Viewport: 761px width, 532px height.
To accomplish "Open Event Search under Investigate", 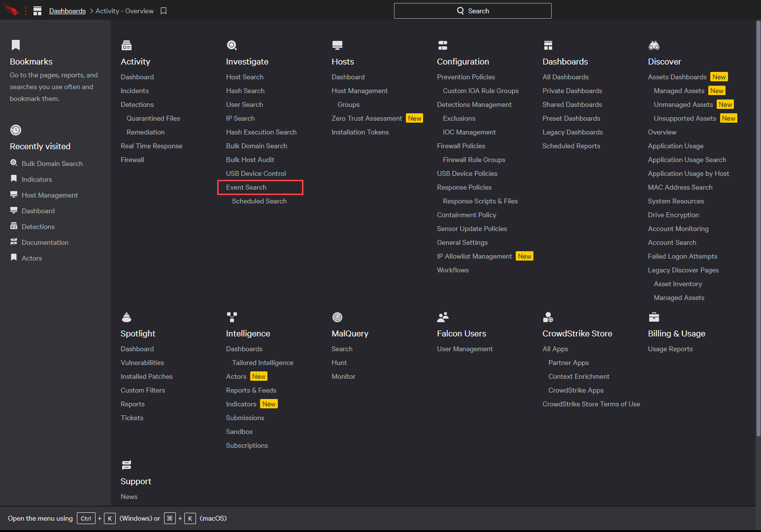I will pos(246,187).
